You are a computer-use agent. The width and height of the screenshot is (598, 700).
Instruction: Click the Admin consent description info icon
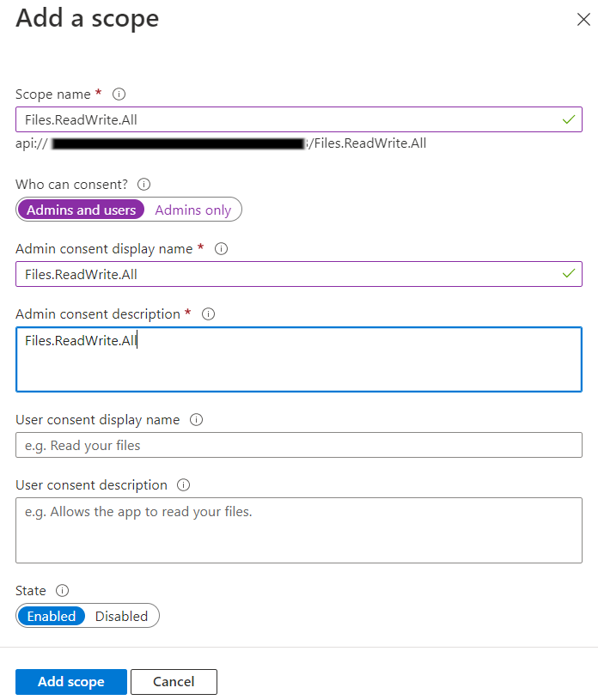pyautogui.click(x=208, y=313)
